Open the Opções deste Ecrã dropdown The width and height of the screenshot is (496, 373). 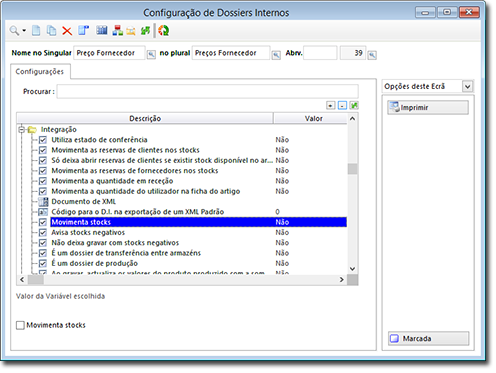[x=467, y=87]
